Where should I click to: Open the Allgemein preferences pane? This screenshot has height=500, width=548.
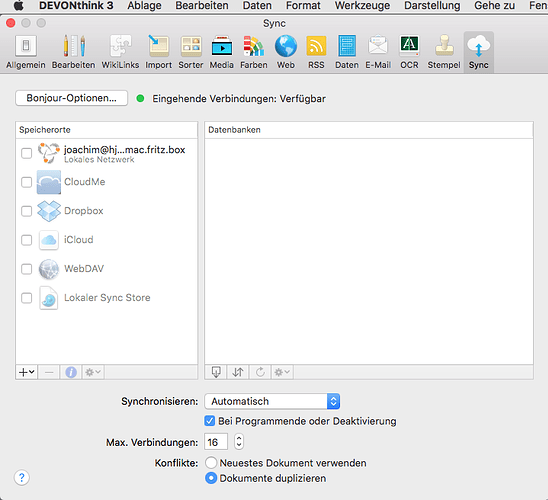click(26, 52)
